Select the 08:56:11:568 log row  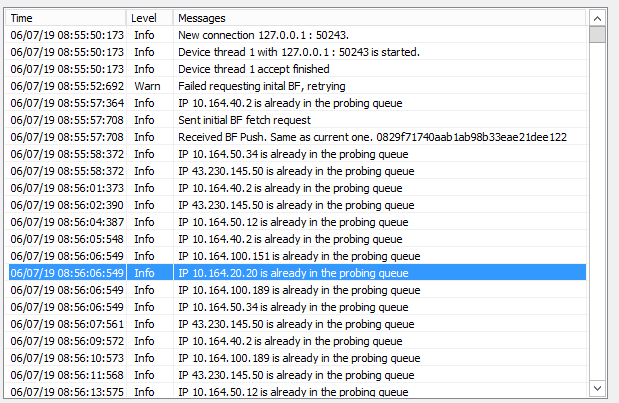pyautogui.click(x=298, y=375)
